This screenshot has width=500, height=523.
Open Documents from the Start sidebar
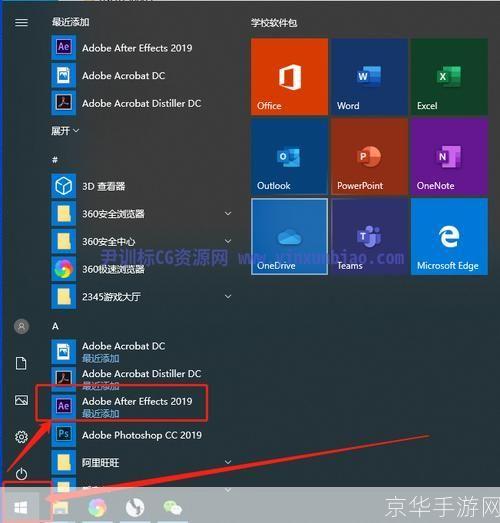click(21, 363)
